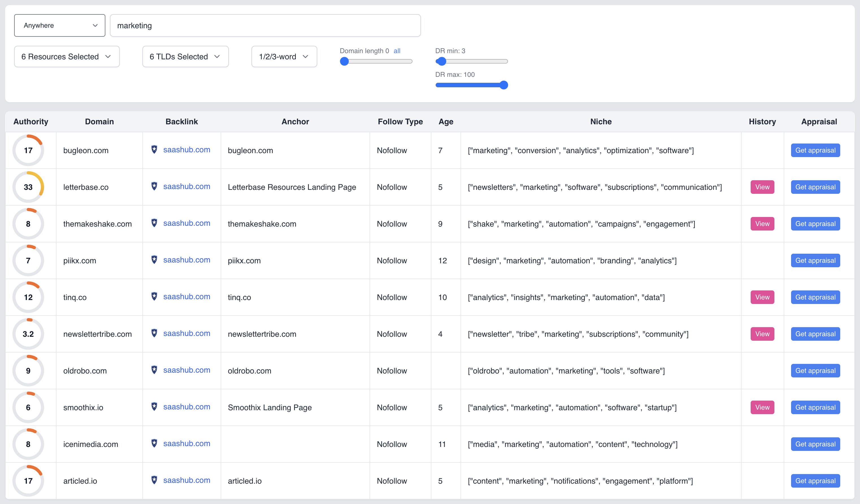Click the 'all' domain length link
Image resolution: width=860 pixels, height=504 pixels.
click(397, 51)
